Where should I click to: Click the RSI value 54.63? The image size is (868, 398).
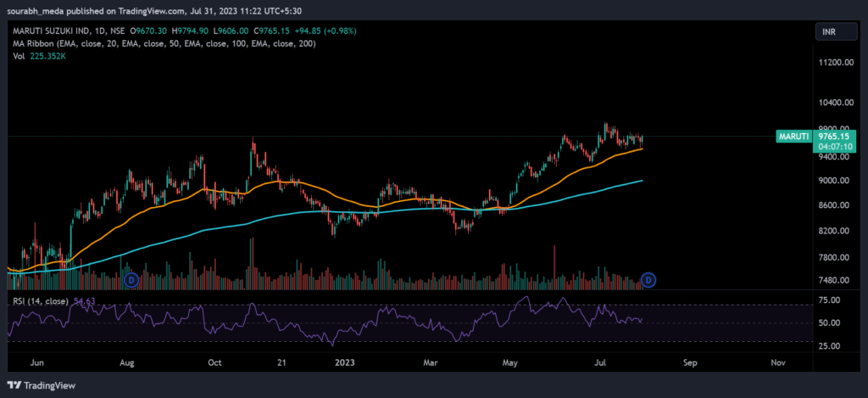coord(84,301)
